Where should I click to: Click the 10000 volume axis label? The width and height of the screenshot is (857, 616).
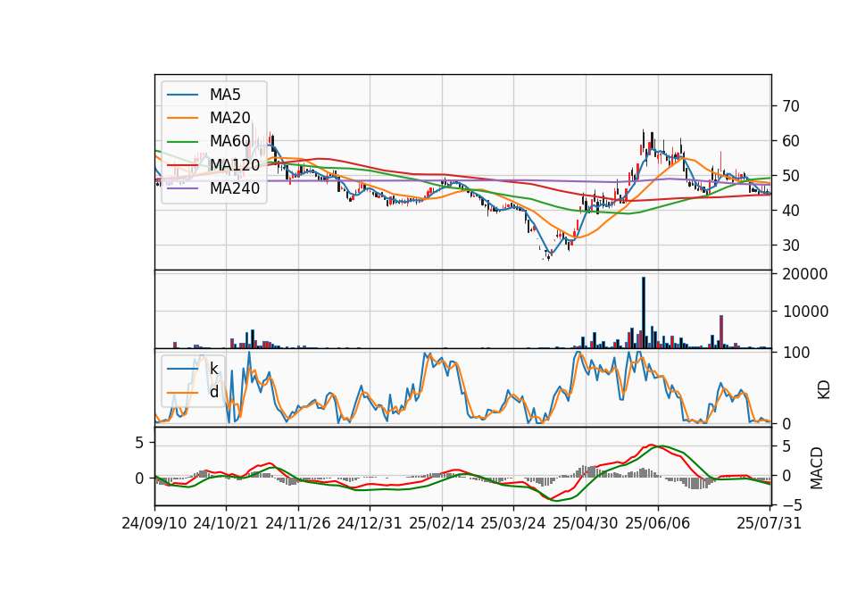click(805, 312)
